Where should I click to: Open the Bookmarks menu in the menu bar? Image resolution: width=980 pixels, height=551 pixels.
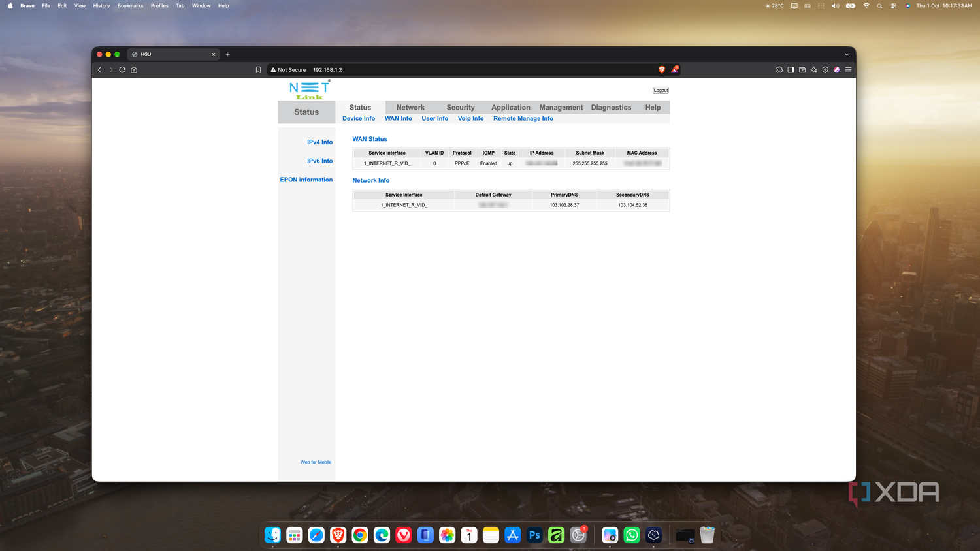coord(130,6)
